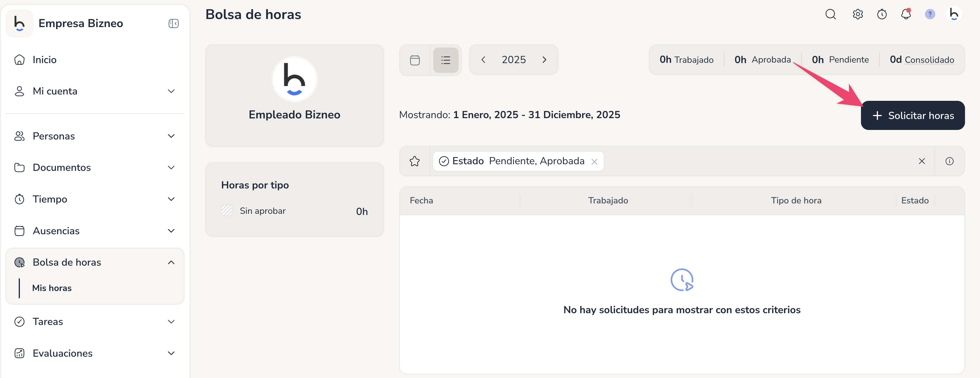
Task: Open settings gear in top bar
Action: click(857, 14)
